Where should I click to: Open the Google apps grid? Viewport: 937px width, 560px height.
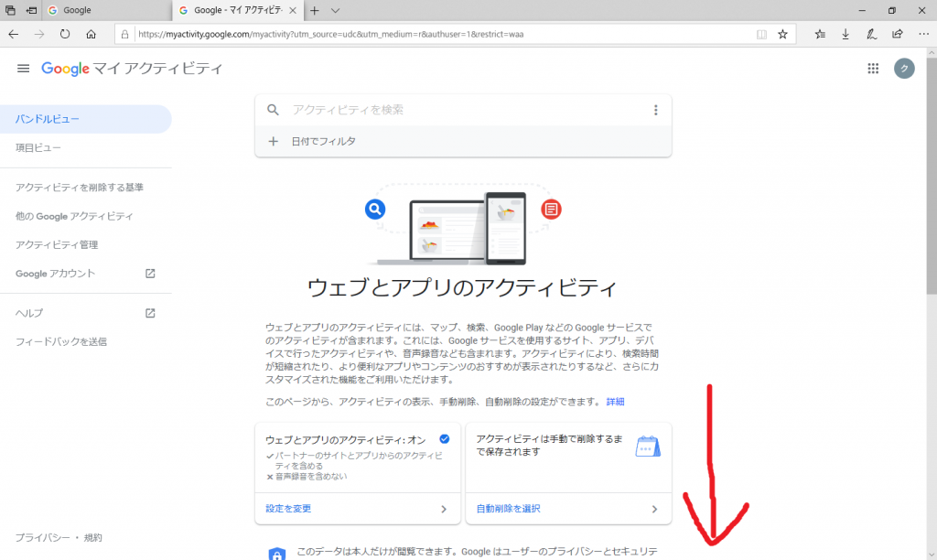coord(873,69)
